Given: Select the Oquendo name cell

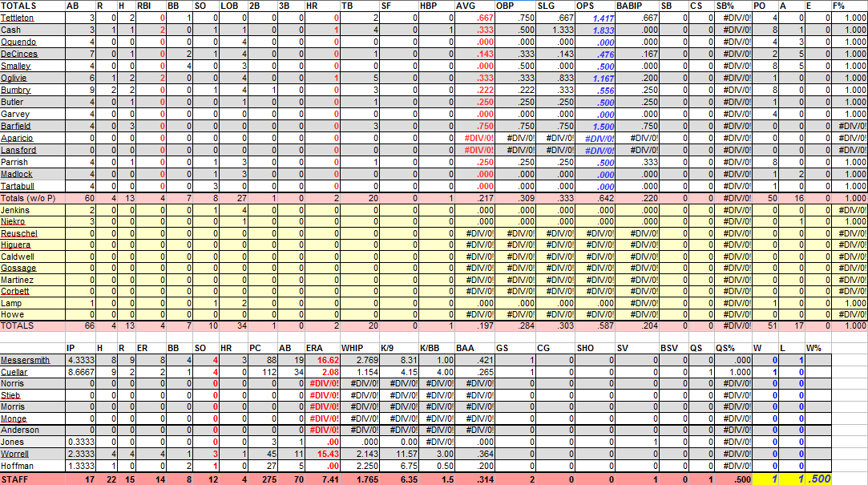Looking at the screenshot, I should coord(33,42).
